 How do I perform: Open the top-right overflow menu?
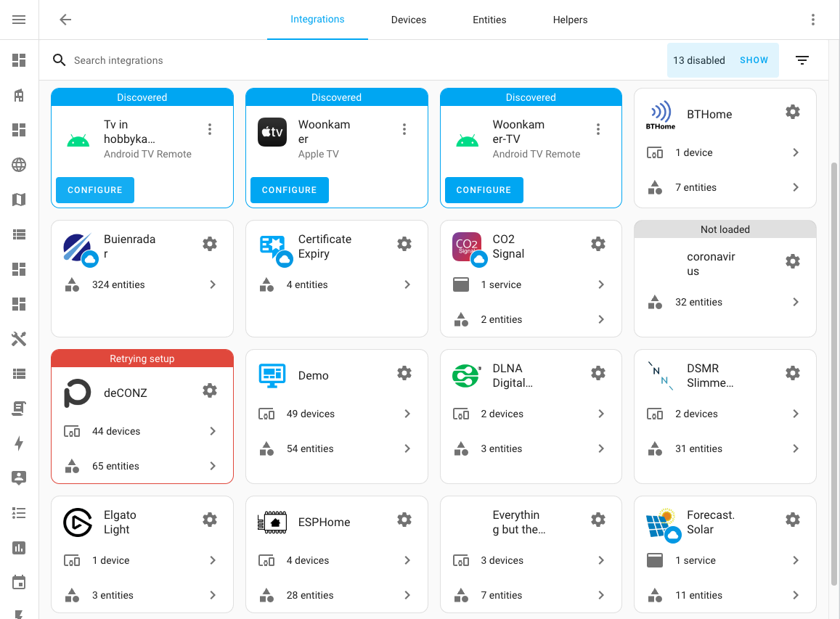[x=812, y=20]
